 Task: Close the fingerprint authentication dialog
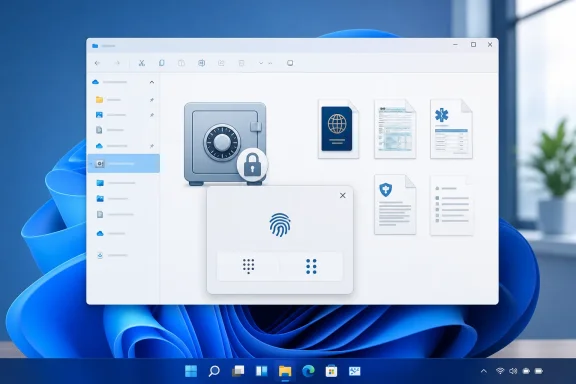[343, 195]
